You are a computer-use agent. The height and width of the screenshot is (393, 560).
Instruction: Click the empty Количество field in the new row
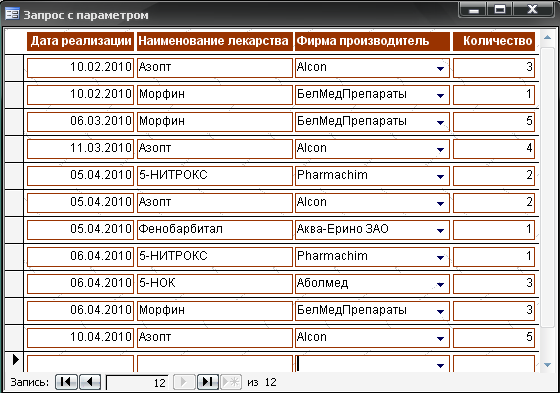(494, 364)
